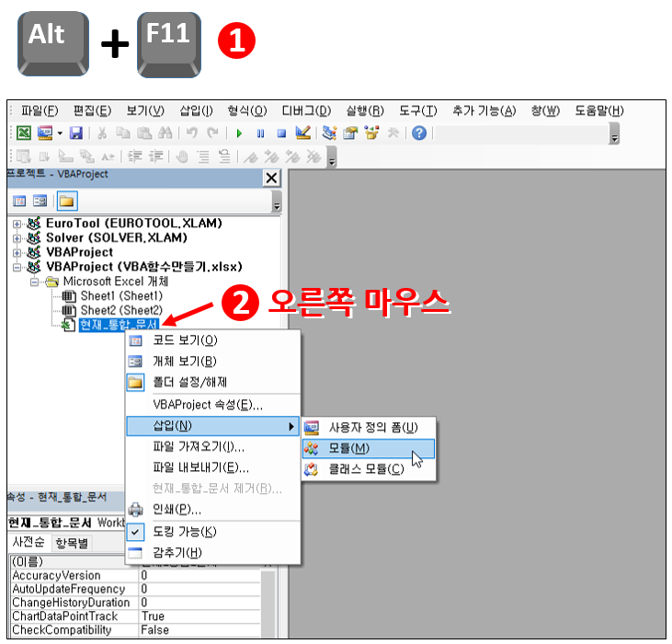Expand the EuroTool (EUROTOOL.XLAM) node
672x644 pixels.
click(17, 224)
